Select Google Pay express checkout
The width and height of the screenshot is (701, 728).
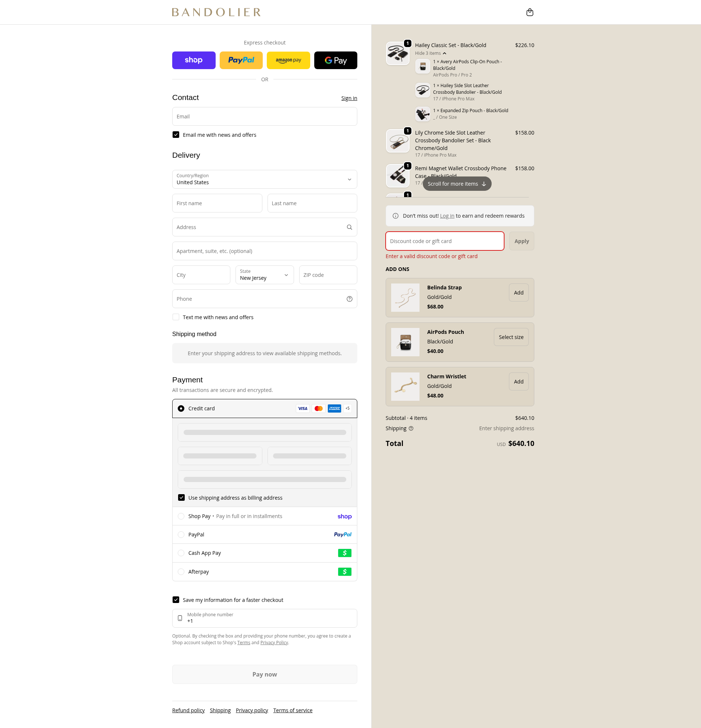pyautogui.click(x=335, y=60)
